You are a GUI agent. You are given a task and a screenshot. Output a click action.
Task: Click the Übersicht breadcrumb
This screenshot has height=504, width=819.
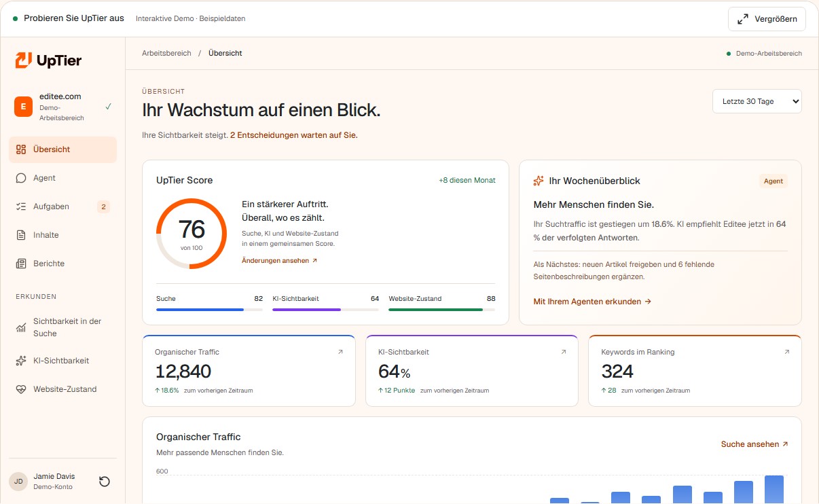click(225, 53)
